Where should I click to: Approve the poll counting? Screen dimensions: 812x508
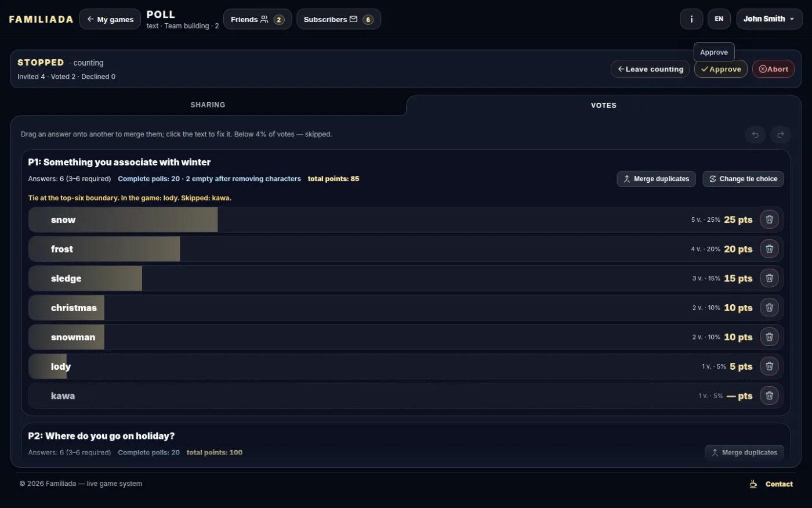tap(721, 69)
